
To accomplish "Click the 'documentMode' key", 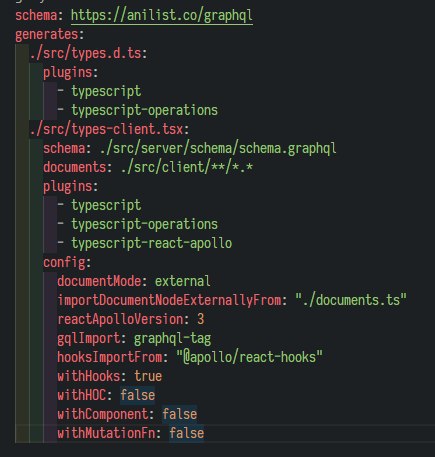I will click(x=99, y=281).
